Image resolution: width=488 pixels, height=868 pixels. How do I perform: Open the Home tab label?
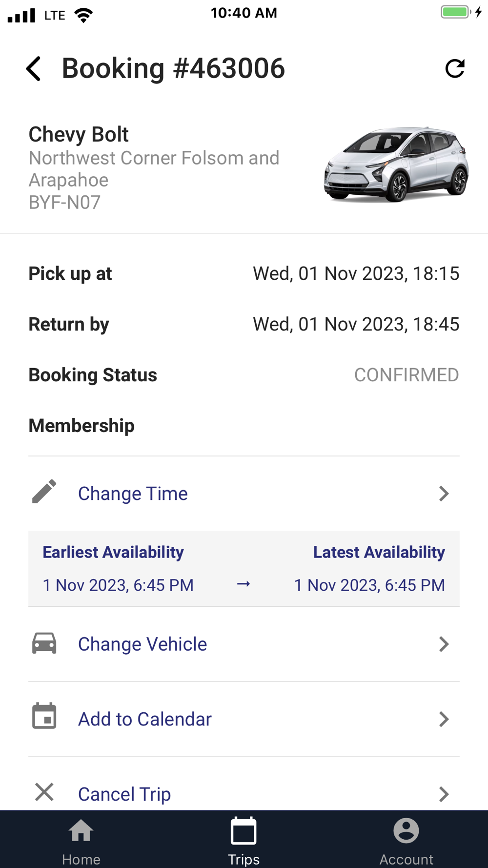81,859
